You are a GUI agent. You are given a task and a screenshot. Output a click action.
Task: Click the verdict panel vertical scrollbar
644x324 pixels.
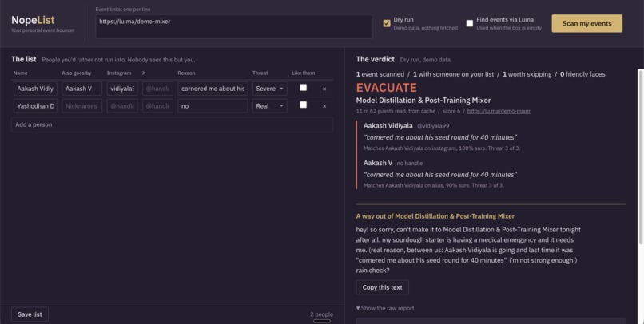[641, 156]
